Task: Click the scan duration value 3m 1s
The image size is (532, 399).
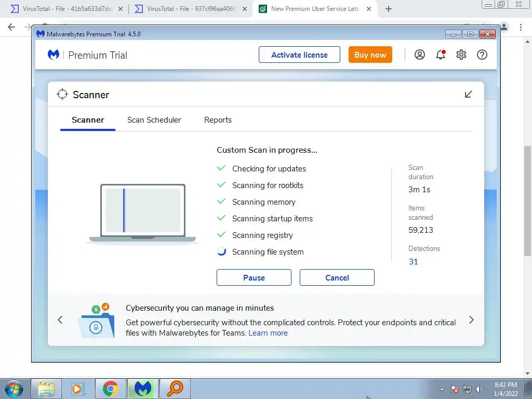Action: click(419, 190)
